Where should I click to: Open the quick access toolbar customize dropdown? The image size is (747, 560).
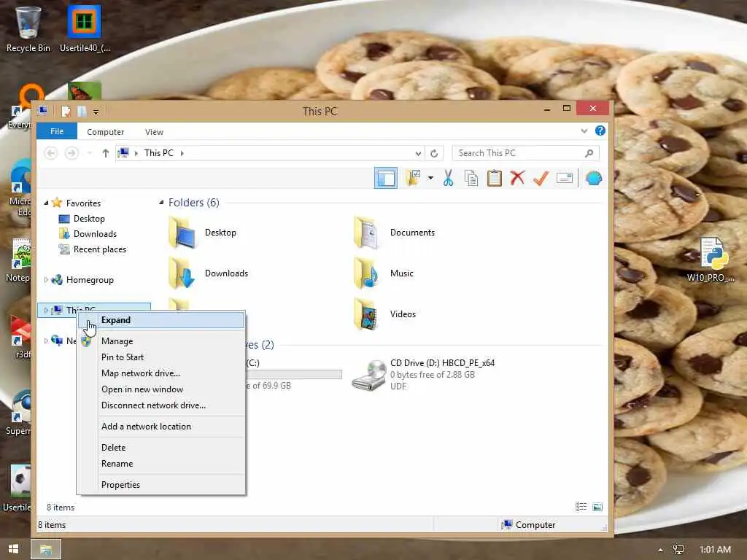pyautogui.click(x=96, y=112)
